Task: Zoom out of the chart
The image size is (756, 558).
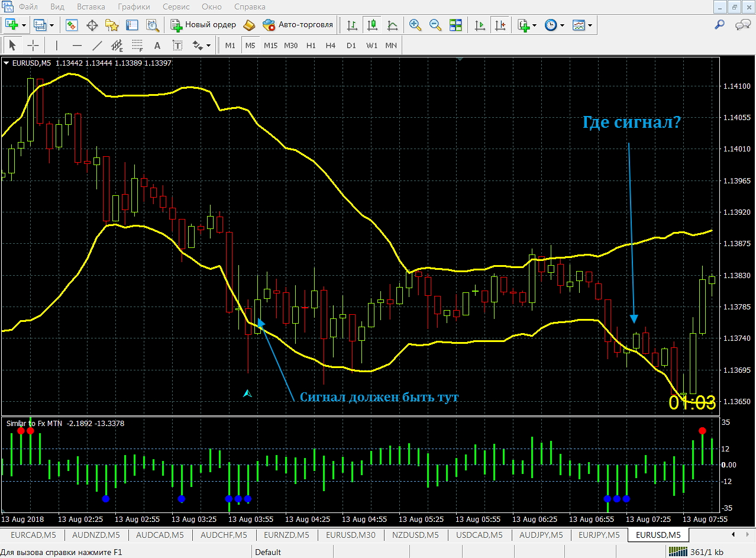Action: (435, 25)
